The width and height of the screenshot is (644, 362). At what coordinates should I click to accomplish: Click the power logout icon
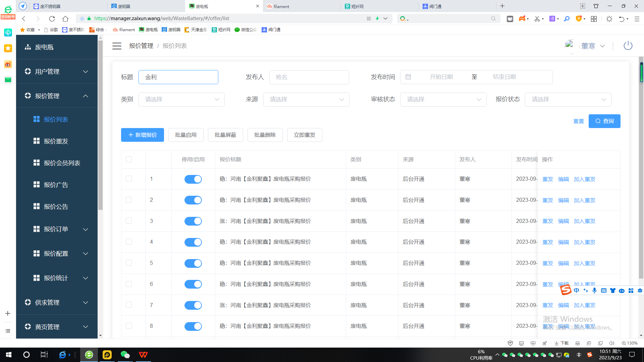point(628,46)
